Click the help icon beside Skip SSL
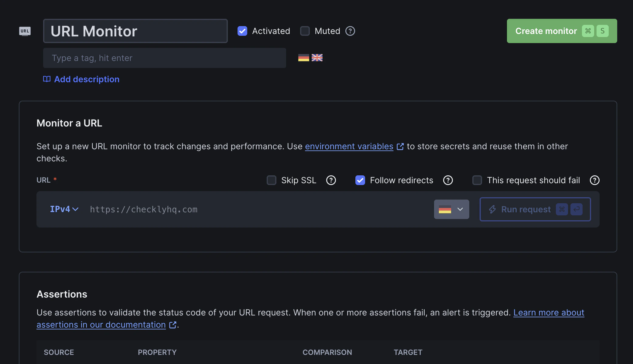The height and width of the screenshot is (364, 633). tap(331, 180)
